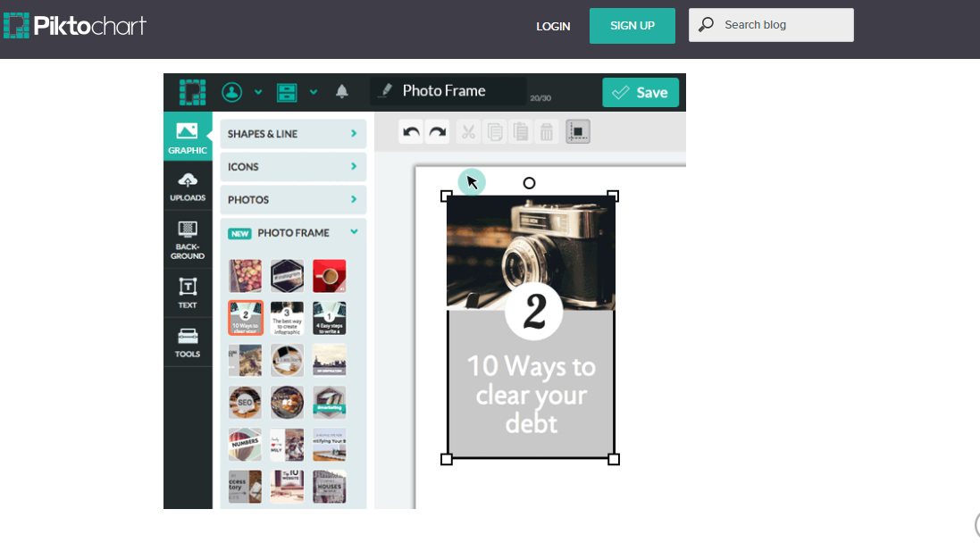Click the Piktochart square logo in editor

(x=192, y=93)
